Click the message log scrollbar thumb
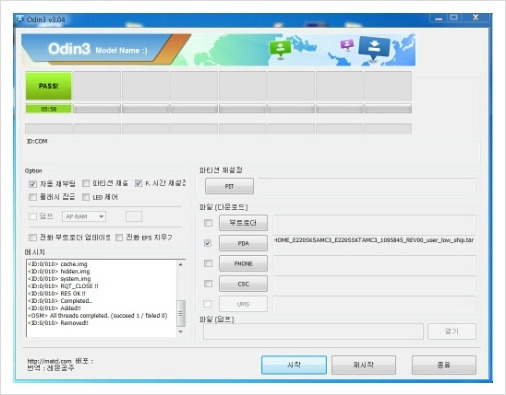Viewport: 506px width, 395px height. 181,313
